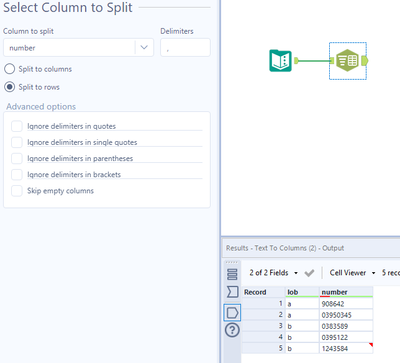Viewport: 400px width, 363px height.
Task: Enable Ignore delimiters in parentheses
Action: tap(17, 158)
